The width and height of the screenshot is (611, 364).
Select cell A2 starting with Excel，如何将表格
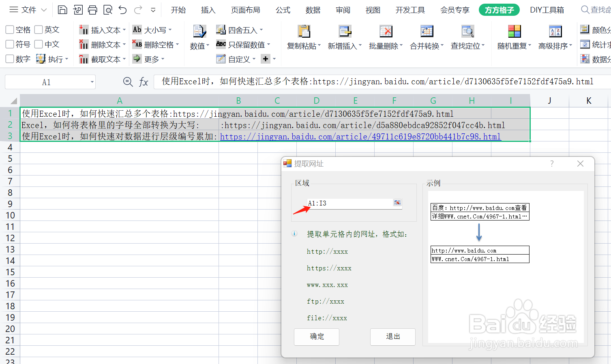tap(119, 125)
